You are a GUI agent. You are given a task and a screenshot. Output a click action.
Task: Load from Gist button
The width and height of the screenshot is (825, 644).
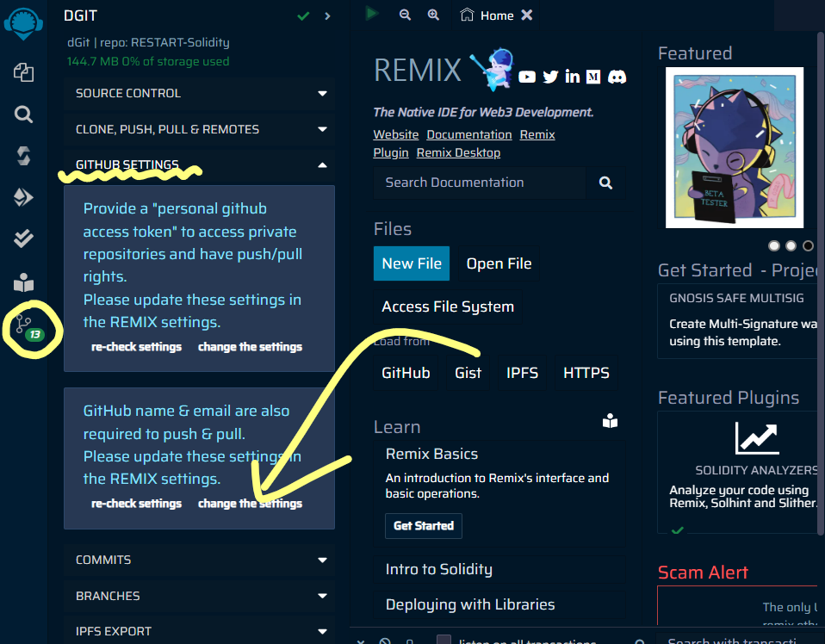click(x=468, y=373)
